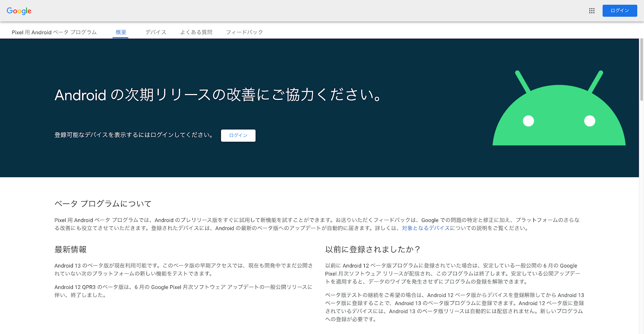Click the Pixel 用 Android ベータ プログラム title

[54, 32]
